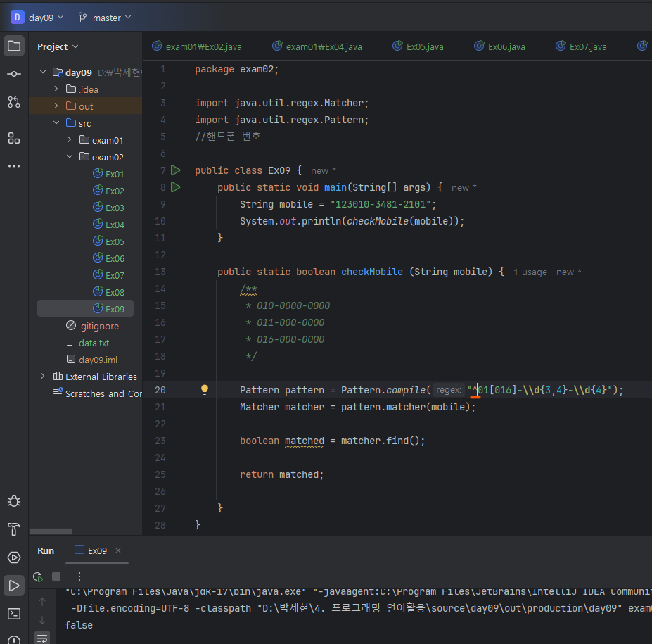652x644 pixels.
Task: Click the lightbulb quick-fix icon on line 20
Action: pos(205,390)
